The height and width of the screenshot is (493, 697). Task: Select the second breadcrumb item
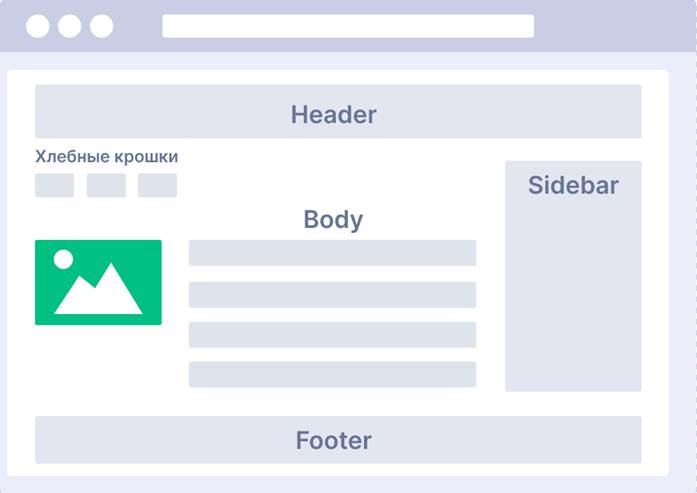tap(106, 185)
